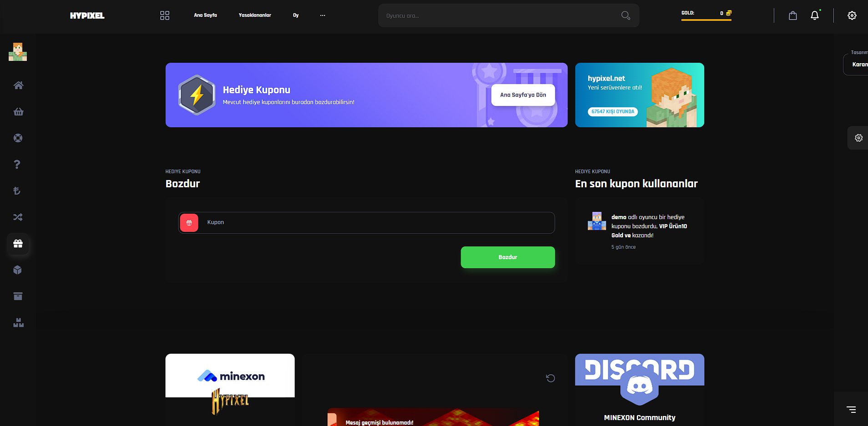Open the Yasaklananlar menu item
The height and width of the screenshot is (426, 868).
click(255, 15)
